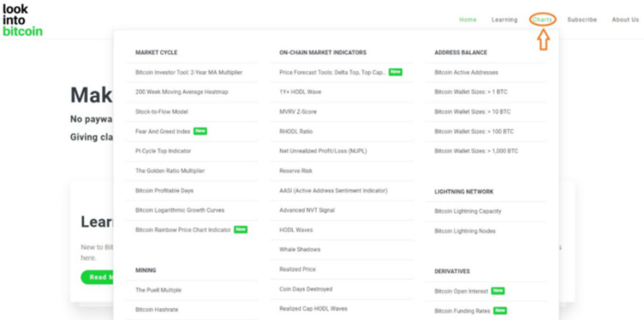
Task: Choose Pi Cycle Top Indicator
Action: click(164, 151)
